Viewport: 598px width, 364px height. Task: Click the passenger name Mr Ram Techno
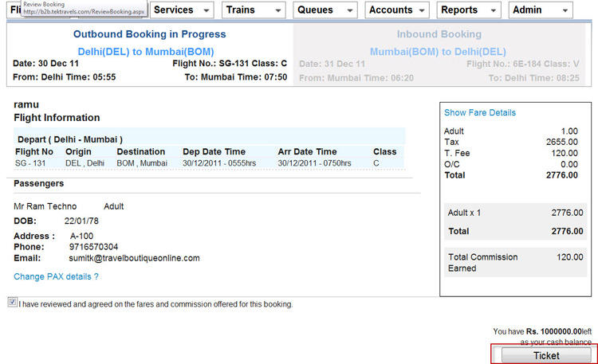click(x=45, y=206)
